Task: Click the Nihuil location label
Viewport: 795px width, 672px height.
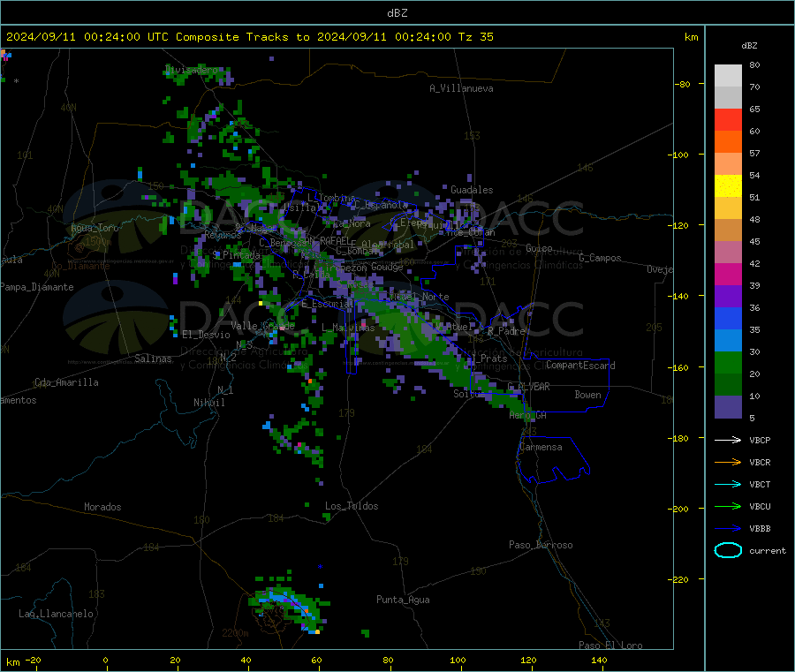Action: pyautogui.click(x=208, y=403)
